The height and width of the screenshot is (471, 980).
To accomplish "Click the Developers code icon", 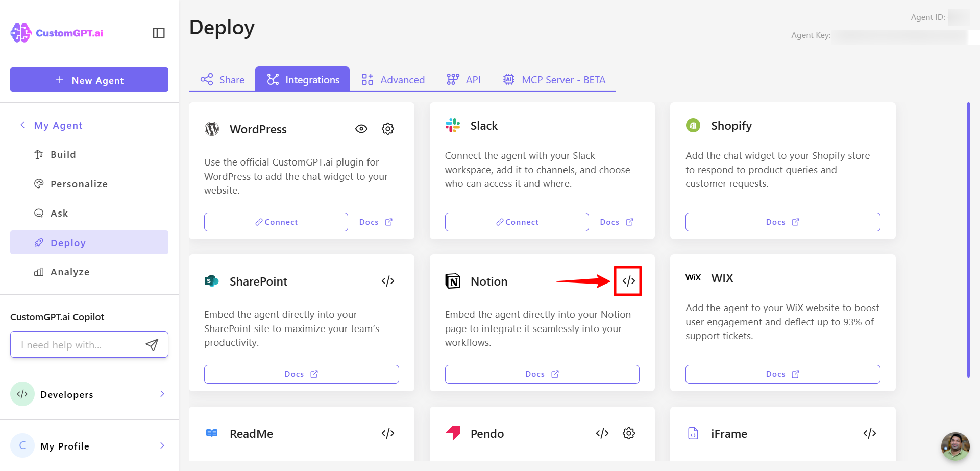I will pos(22,394).
